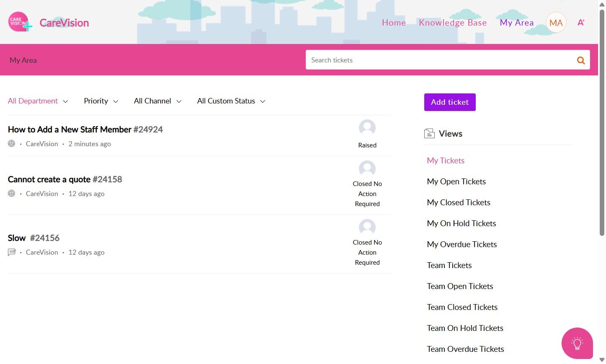Click assignee avatar above Raised status
This screenshot has width=606, height=364.
367,128
